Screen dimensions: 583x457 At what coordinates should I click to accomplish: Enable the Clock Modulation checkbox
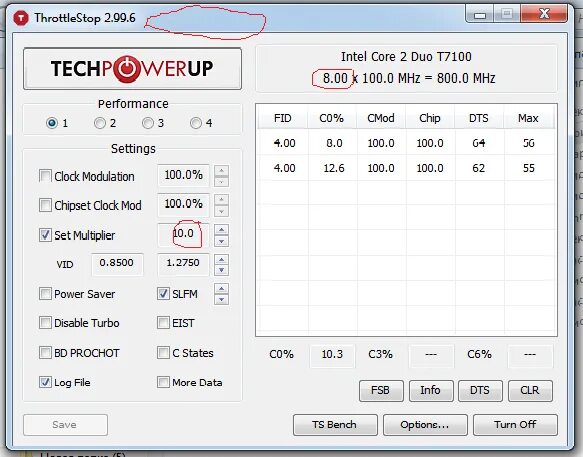45,176
